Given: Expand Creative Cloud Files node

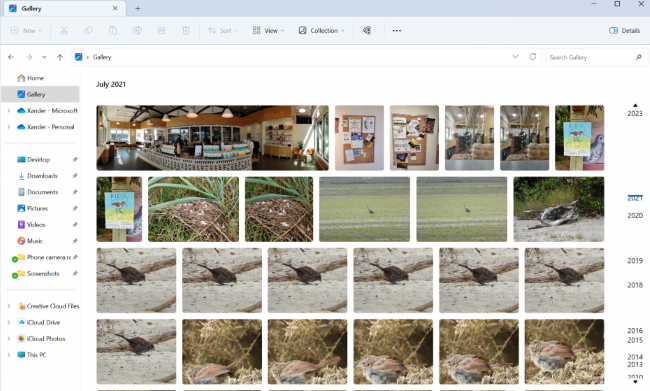Looking at the screenshot, I should click(x=9, y=306).
